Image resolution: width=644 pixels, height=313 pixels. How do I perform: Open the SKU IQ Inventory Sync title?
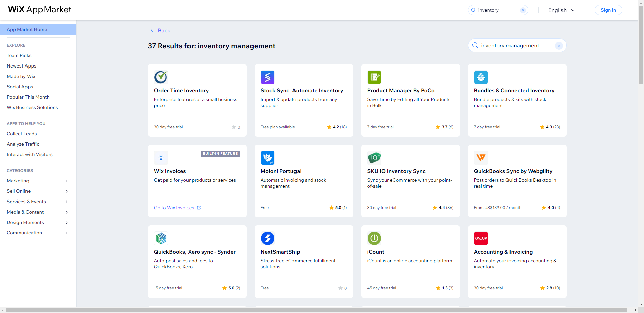coord(396,171)
